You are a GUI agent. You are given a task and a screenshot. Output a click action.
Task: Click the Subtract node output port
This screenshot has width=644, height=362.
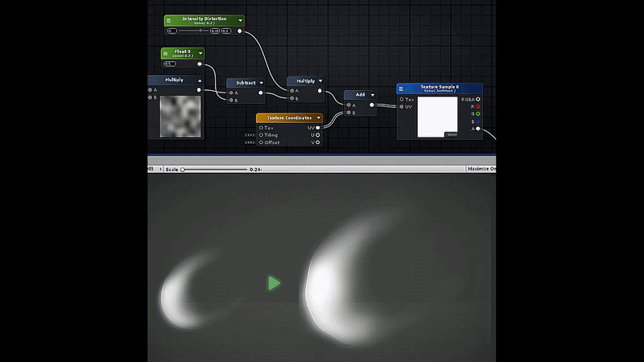pyautogui.click(x=260, y=93)
